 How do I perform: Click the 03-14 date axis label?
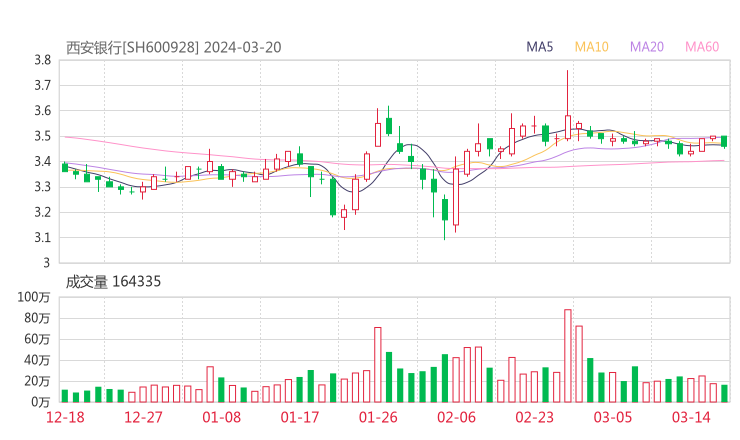click(x=691, y=417)
